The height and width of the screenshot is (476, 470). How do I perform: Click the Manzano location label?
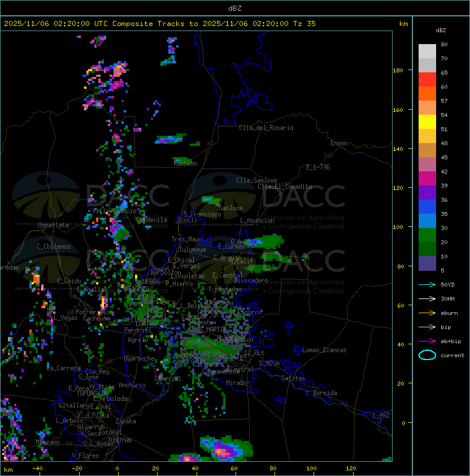pos(47,442)
